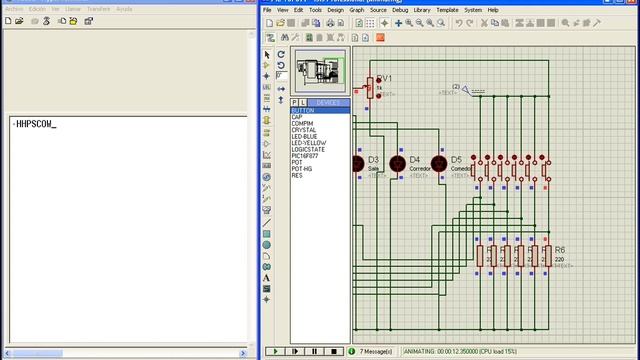Zoom in on the schematic
Viewport: 640px width, 360px height.
pyautogui.click(x=409, y=23)
